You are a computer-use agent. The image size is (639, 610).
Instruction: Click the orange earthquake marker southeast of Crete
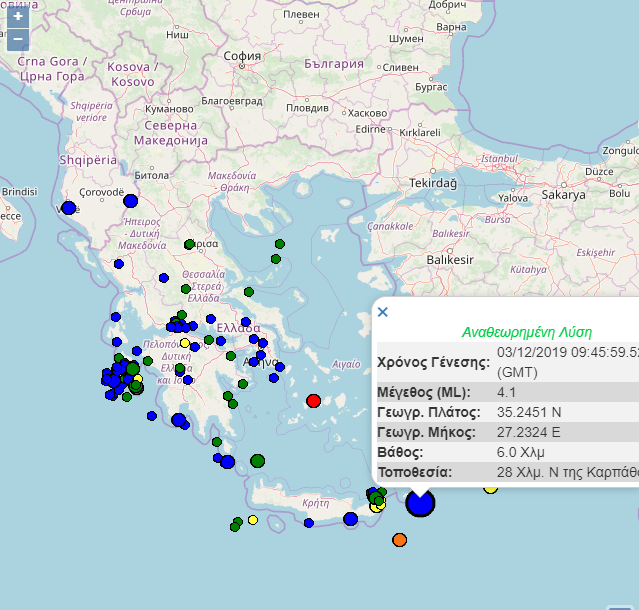[x=399, y=540]
